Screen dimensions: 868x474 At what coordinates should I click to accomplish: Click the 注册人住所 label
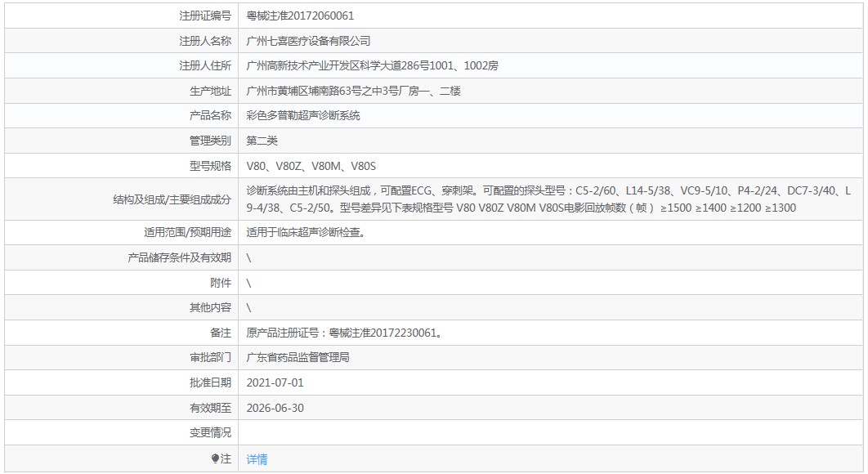click(205, 65)
